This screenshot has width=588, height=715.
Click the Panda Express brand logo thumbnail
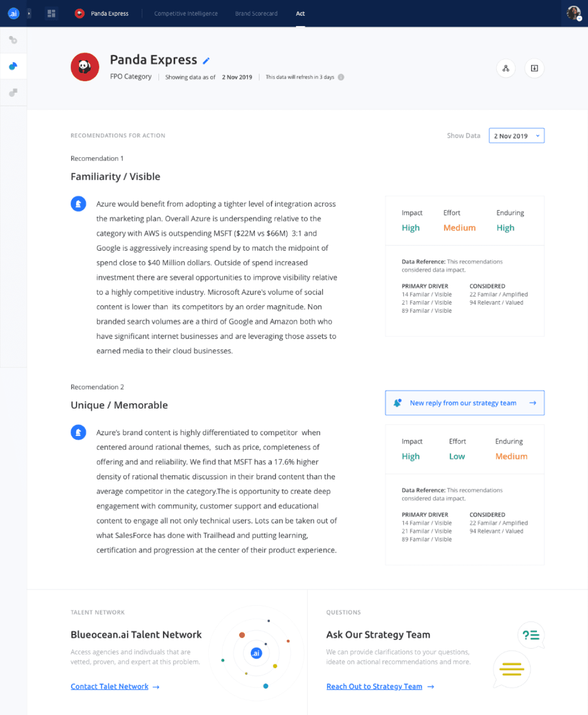point(85,67)
